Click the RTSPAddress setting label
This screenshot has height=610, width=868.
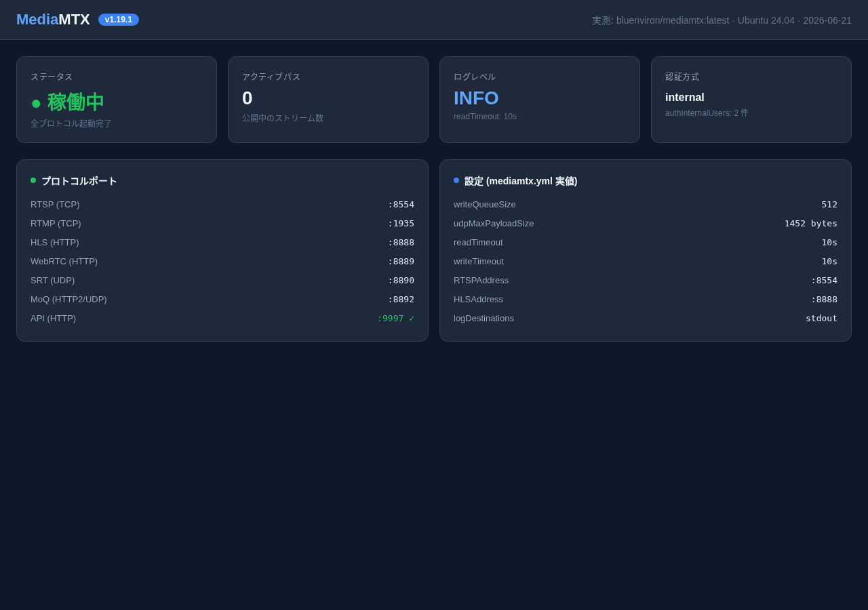tap(481, 281)
